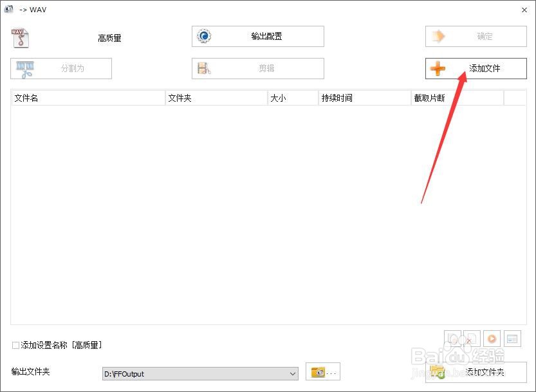The height and width of the screenshot is (392, 536).
Task: Click the folder icon on 添加文件夹 button
Action: point(438,371)
